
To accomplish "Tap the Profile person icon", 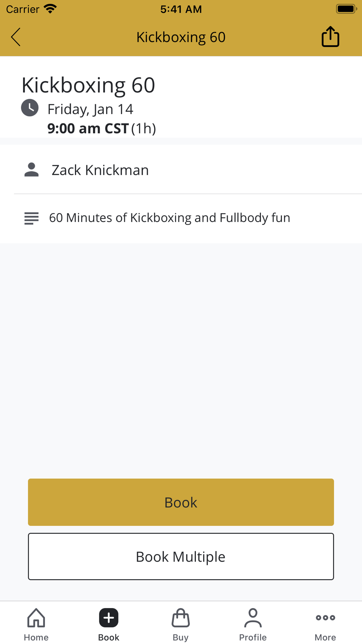I will pos(253,618).
